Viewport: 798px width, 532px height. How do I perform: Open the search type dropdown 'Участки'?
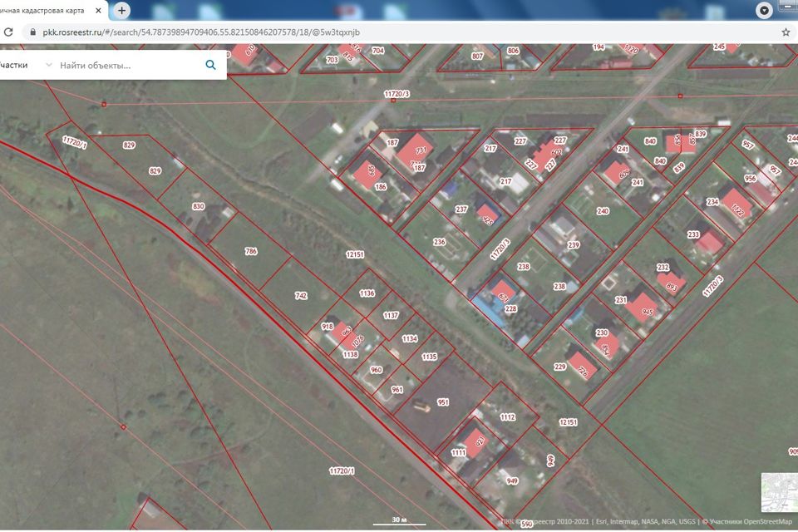[x=25, y=65]
